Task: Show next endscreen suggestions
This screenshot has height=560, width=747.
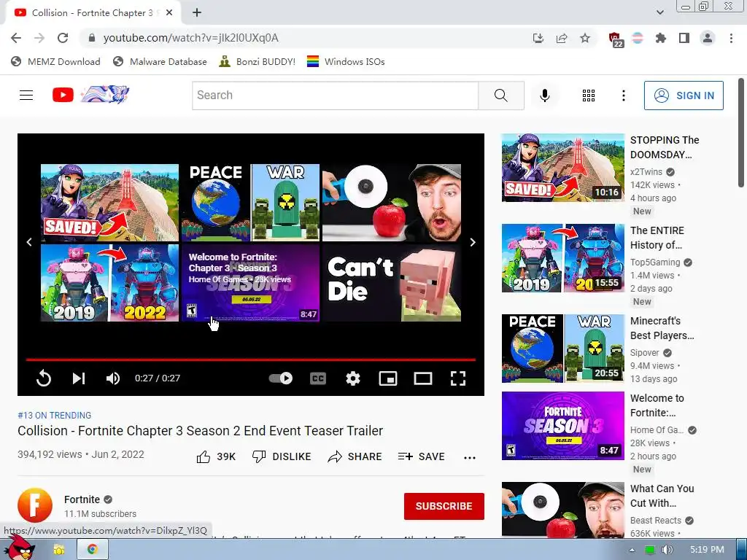Action: (x=473, y=242)
